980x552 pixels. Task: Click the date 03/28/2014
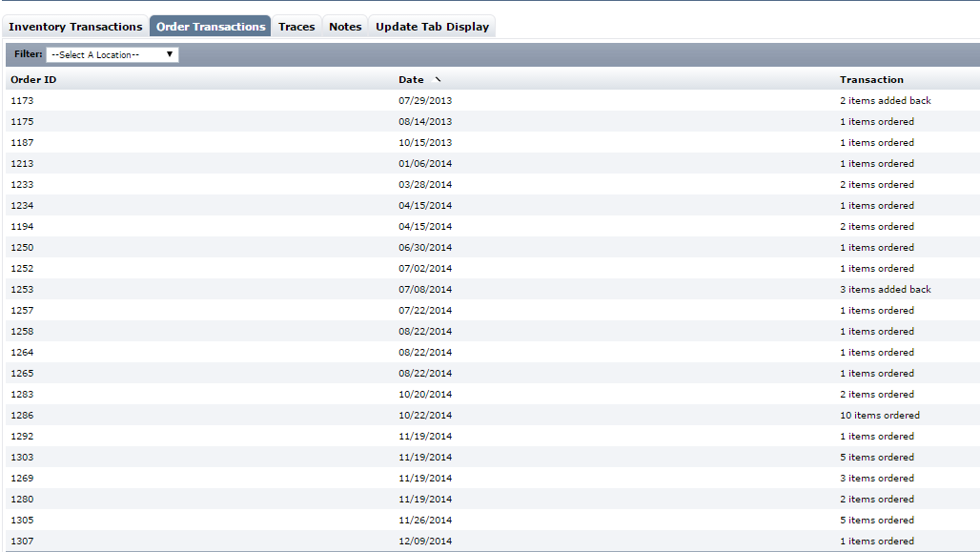(425, 184)
